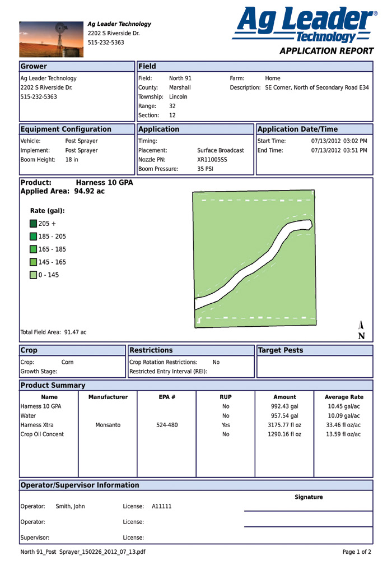Image resolution: width=392 pixels, height=565 pixels.
Task: Click the windmill sunset photo thumbnail
Action: (51, 39)
